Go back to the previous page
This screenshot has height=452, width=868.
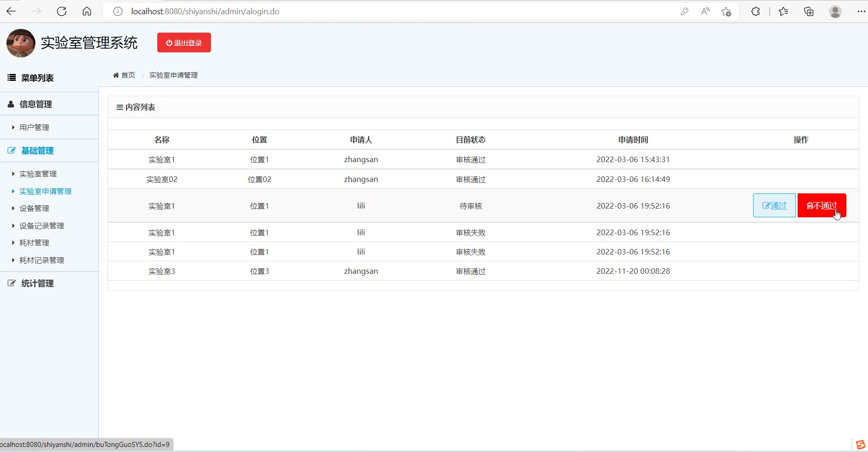(x=11, y=11)
